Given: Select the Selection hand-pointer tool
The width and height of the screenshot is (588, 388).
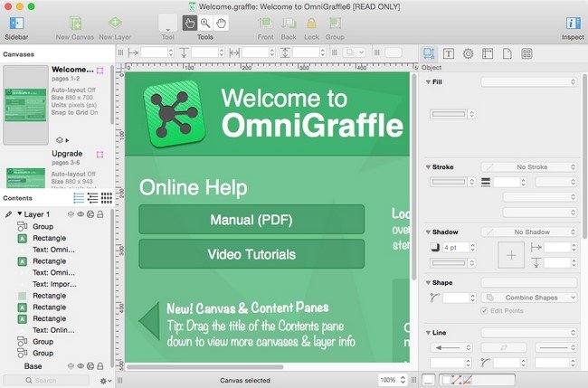Looking at the screenshot, I should [190, 24].
